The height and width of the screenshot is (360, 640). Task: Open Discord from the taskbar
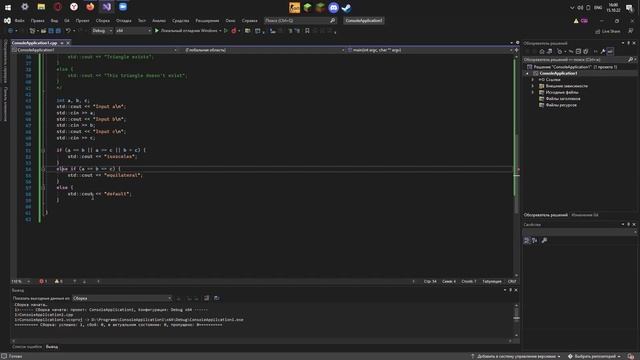coord(333,7)
